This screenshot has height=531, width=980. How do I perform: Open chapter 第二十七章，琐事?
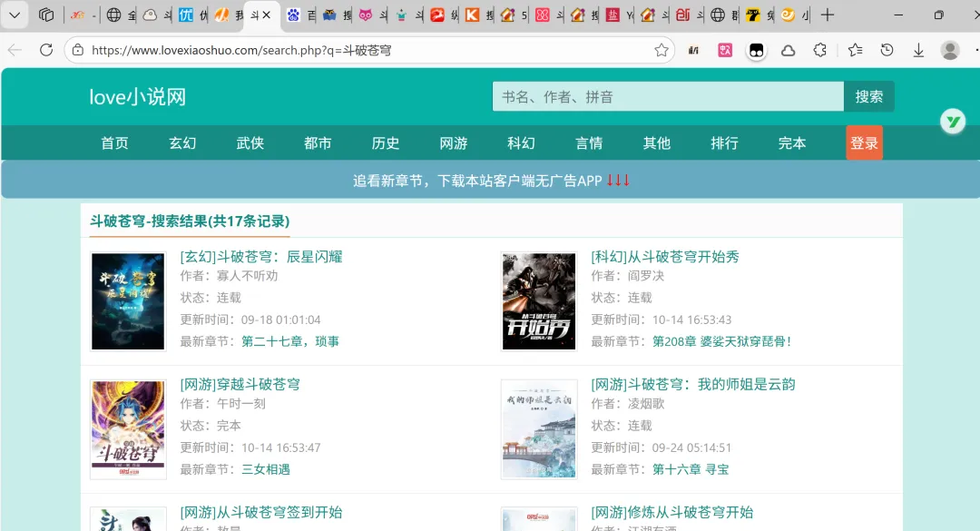[290, 341]
